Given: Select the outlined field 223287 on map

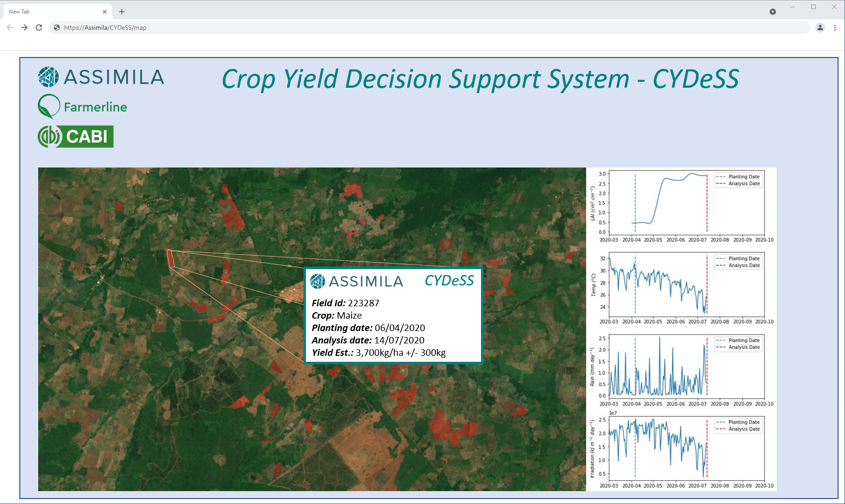Looking at the screenshot, I should click(170, 258).
